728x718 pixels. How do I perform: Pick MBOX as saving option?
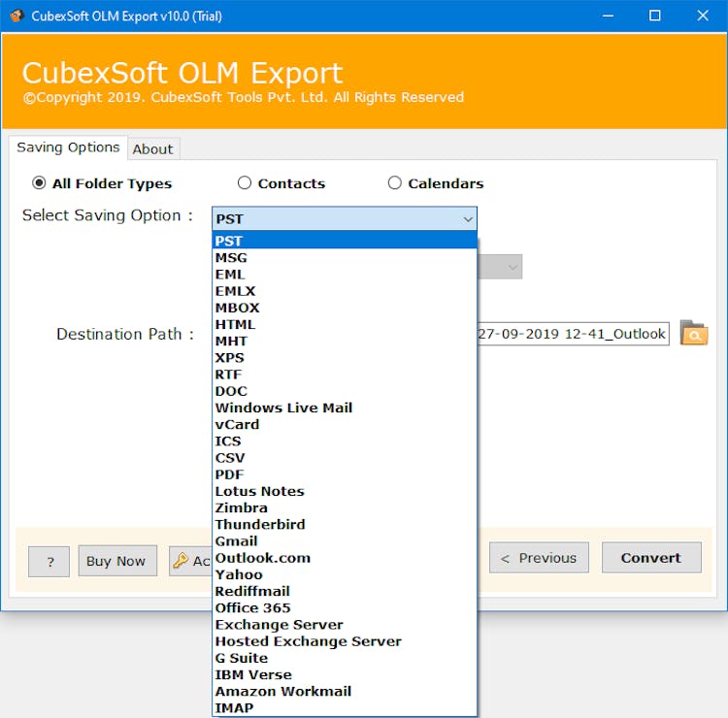tap(345, 308)
